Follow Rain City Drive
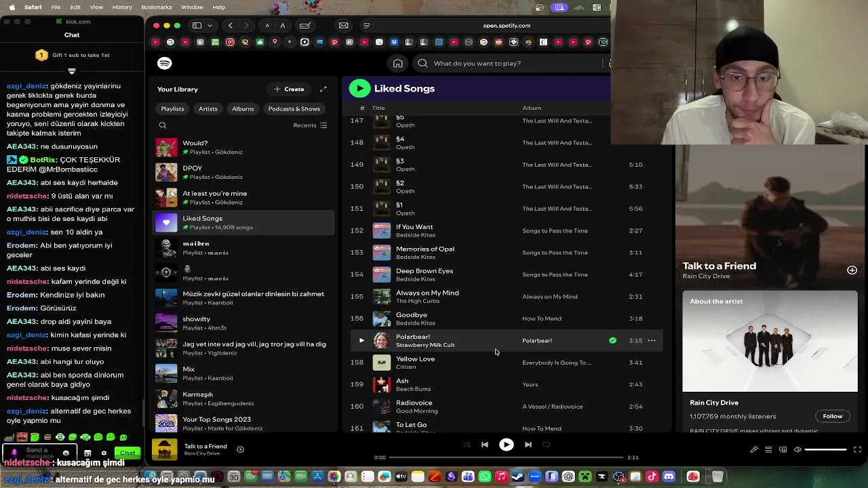The width and height of the screenshot is (868, 488). tap(832, 416)
